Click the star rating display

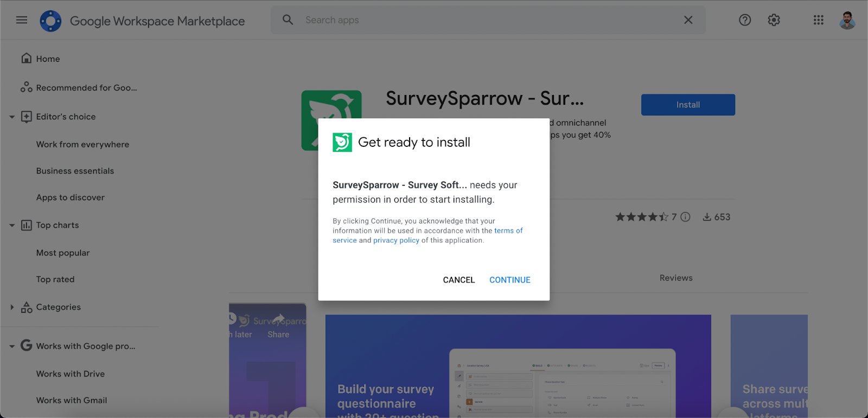(x=642, y=217)
